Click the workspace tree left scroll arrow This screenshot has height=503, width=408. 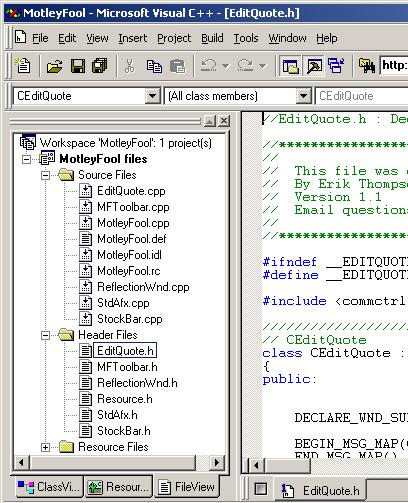pos(21,463)
